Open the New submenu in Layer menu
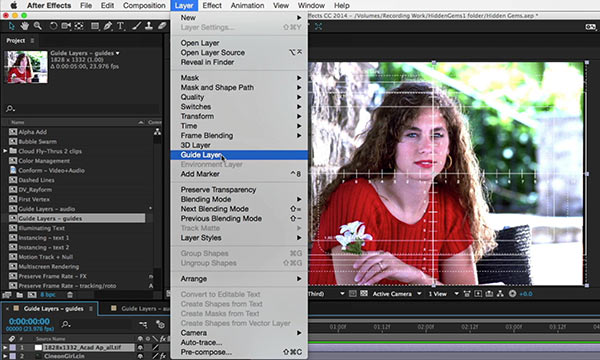600x360 pixels. tap(239, 18)
